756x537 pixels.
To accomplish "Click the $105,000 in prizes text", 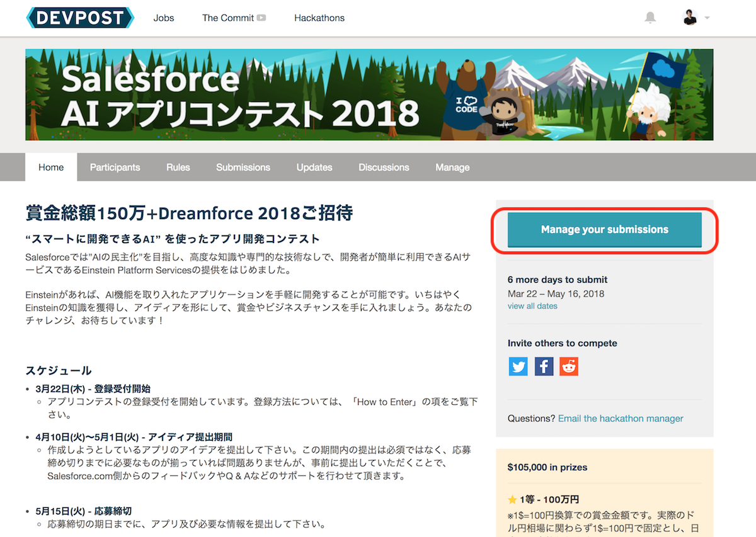I will pyautogui.click(x=547, y=467).
